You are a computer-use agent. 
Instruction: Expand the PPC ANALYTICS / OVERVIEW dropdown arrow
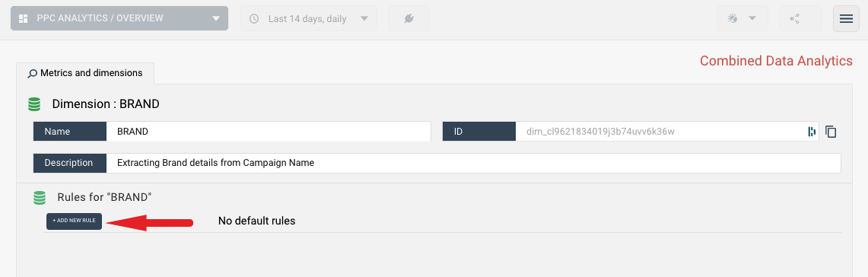click(216, 18)
